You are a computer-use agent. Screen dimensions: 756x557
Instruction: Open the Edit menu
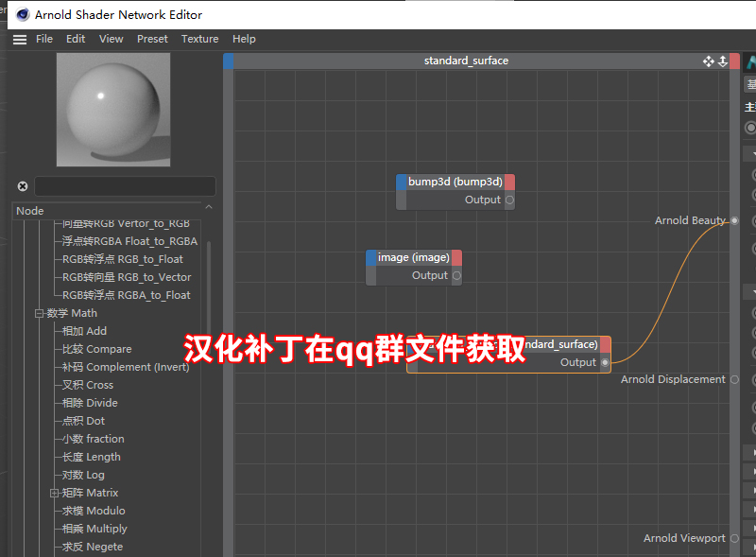76,39
